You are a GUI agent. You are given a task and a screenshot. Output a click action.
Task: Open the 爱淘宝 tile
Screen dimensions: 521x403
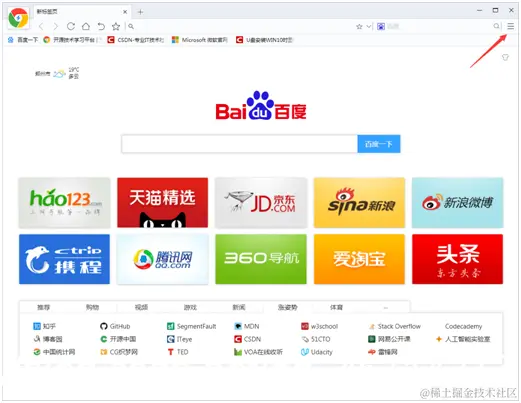(359, 259)
